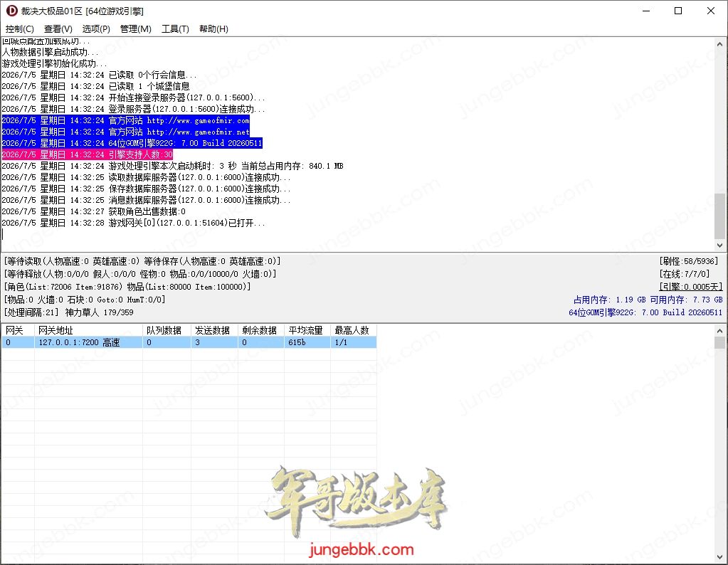Click the red D application icon in title bar

pos(11,11)
